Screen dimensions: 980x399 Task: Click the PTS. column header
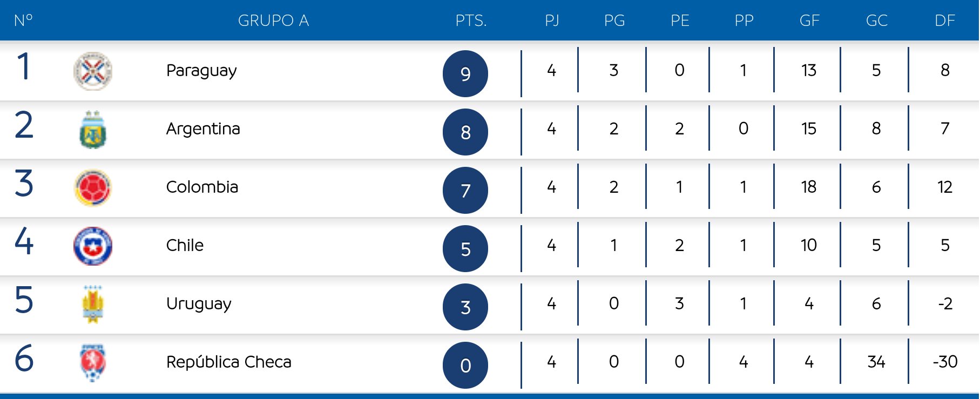pyautogui.click(x=471, y=21)
